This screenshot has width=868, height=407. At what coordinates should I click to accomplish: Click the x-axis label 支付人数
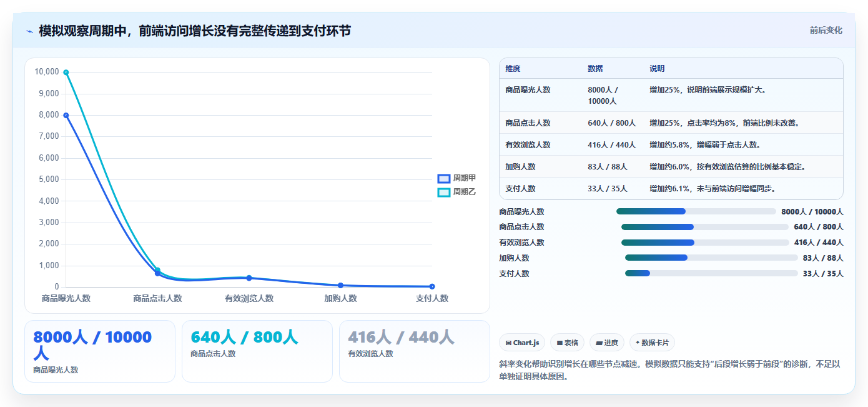coord(432,299)
